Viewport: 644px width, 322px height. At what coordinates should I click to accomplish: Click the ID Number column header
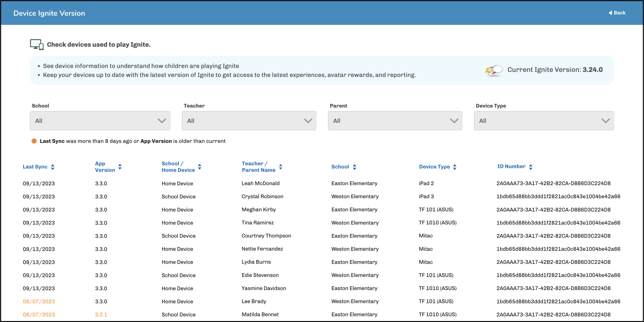pyautogui.click(x=511, y=166)
